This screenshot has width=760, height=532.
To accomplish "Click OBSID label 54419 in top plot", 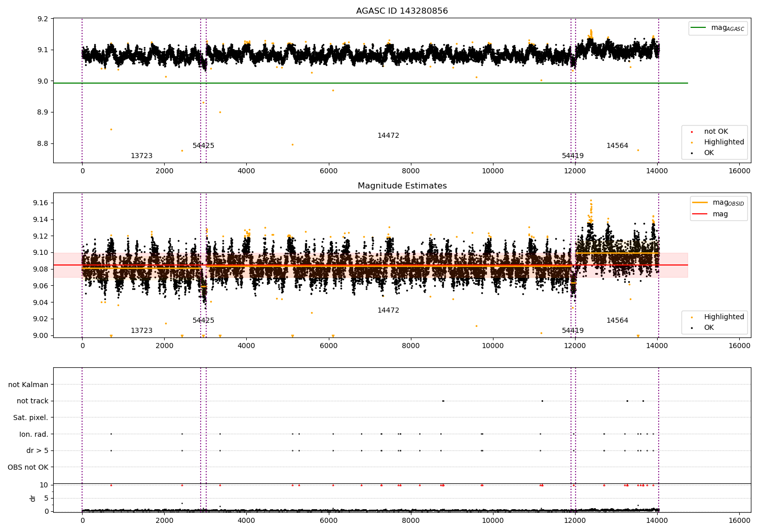I will click(573, 156).
